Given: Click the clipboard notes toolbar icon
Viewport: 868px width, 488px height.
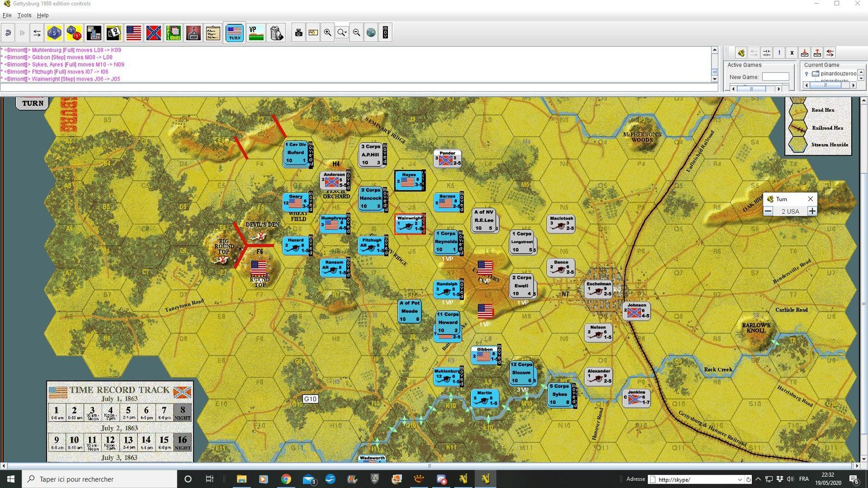Looking at the screenshot, I should [213, 33].
